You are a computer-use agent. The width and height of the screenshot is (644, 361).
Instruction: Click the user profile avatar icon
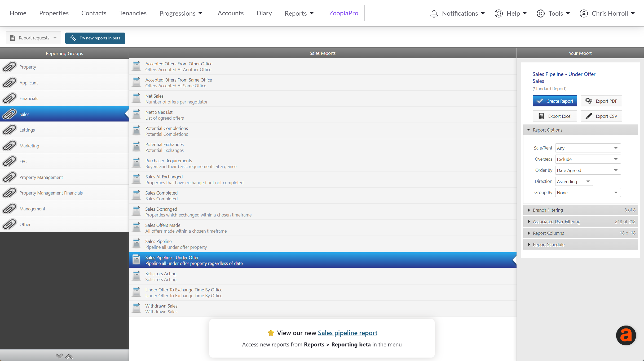[584, 13]
